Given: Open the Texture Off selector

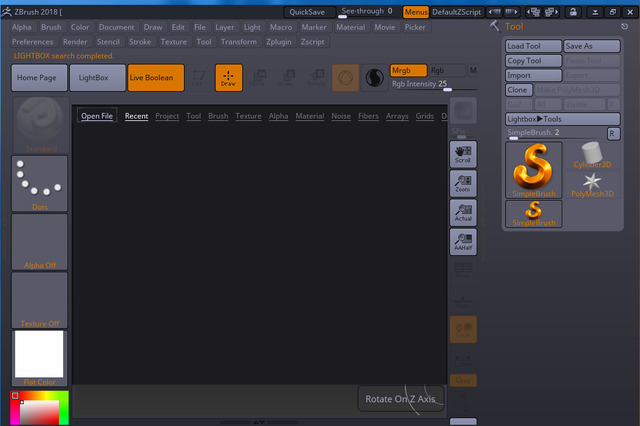Looking at the screenshot, I should coord(39,300).
